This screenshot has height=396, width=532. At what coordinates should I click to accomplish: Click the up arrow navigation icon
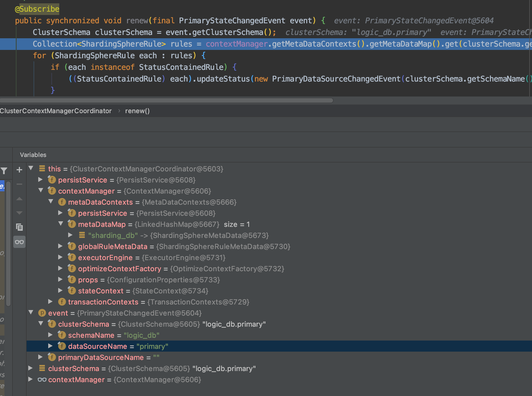(19, 199)
